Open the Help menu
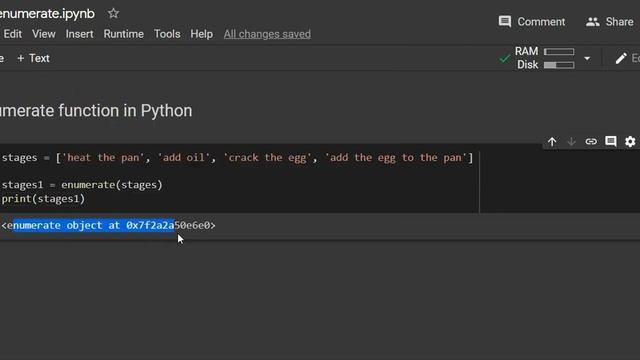This screenshot has width=640, height=360. point(202,34)
